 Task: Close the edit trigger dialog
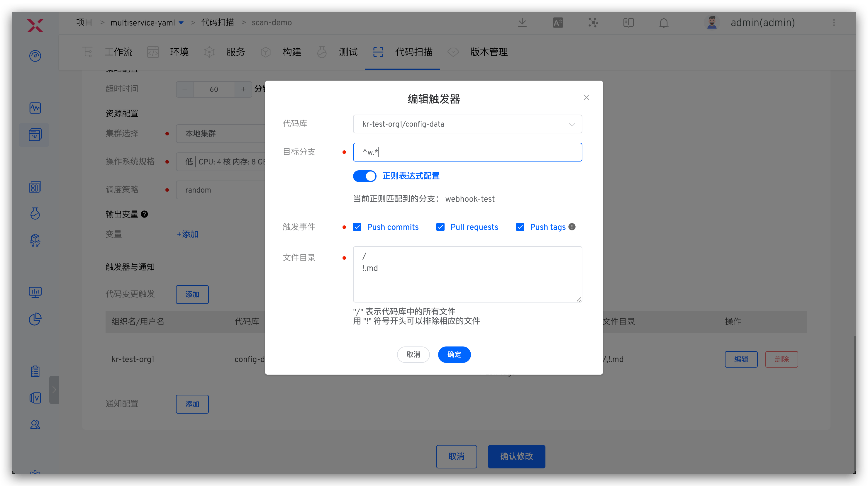click(586, 97)
